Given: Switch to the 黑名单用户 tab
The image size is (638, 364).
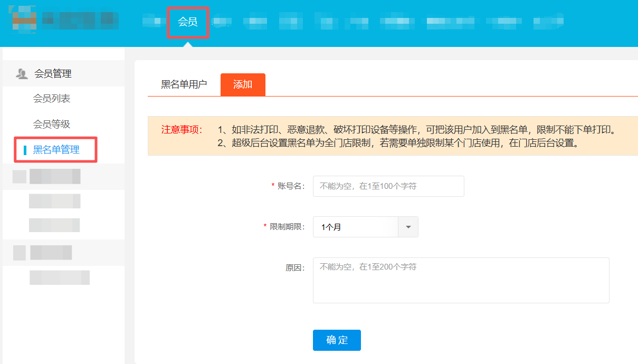Looking at the screenshot, I should point(184,84).
